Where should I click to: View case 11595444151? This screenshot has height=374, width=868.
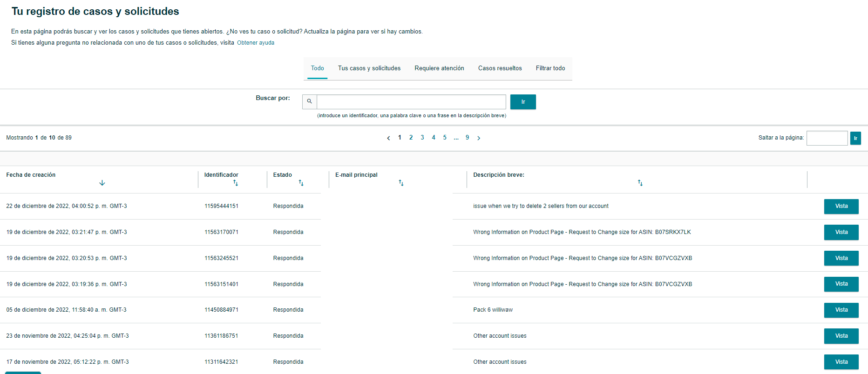click(x=841, y=207)
